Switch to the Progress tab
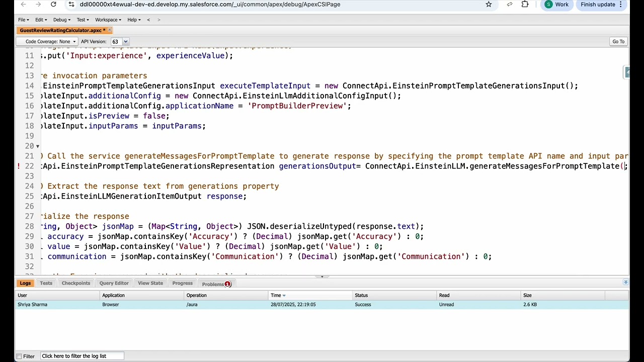The width and height of the screenshot is (644, 362). pos(182,283)
